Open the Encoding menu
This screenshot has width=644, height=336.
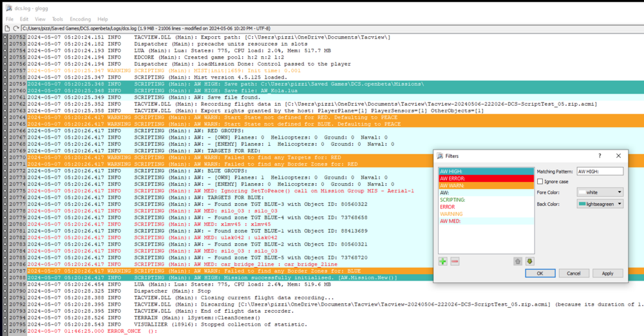(80, 19)
